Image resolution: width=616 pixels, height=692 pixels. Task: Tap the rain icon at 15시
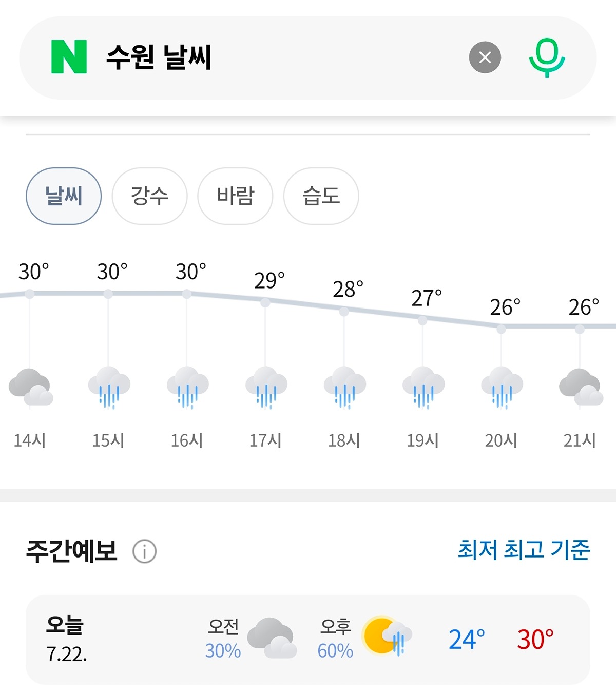click(109, 388)
